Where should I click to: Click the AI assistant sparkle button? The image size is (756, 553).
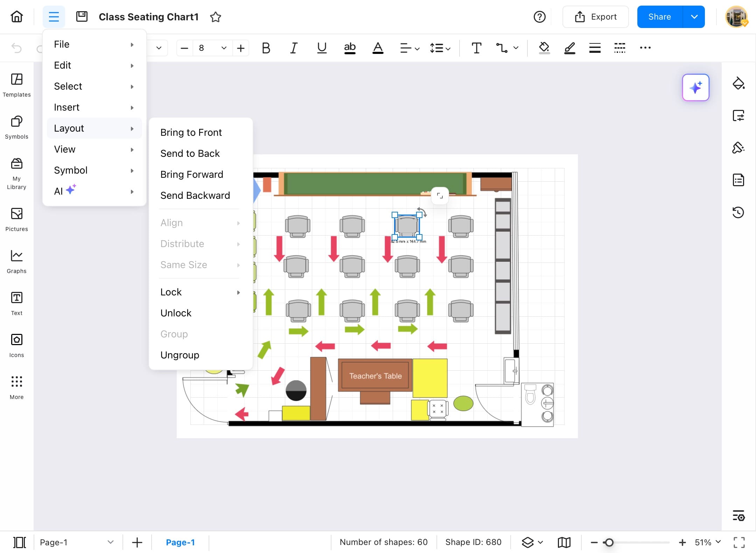coord(696,87)
